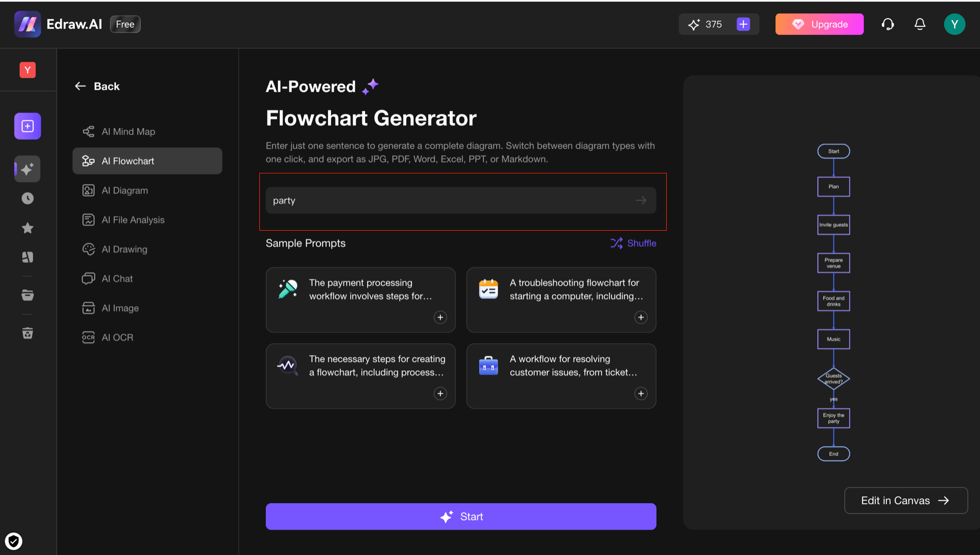
Task: Add more credits with the plus icon
Action: 743,24
